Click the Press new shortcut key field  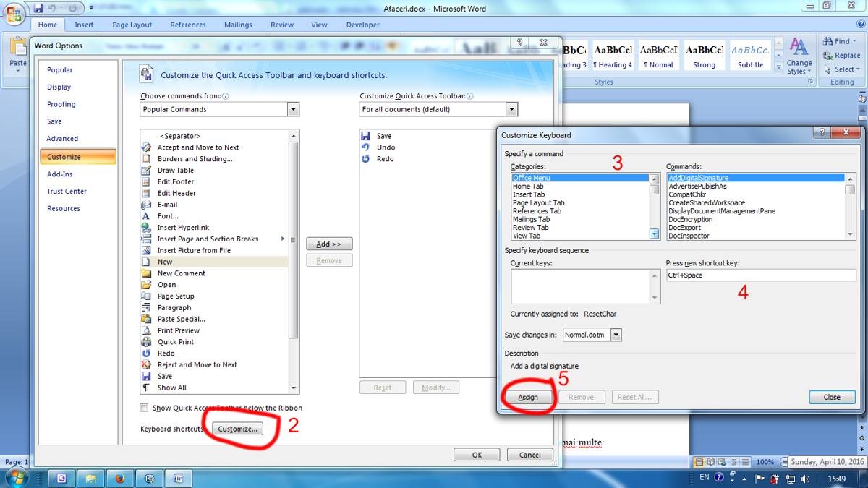[761, 275]
